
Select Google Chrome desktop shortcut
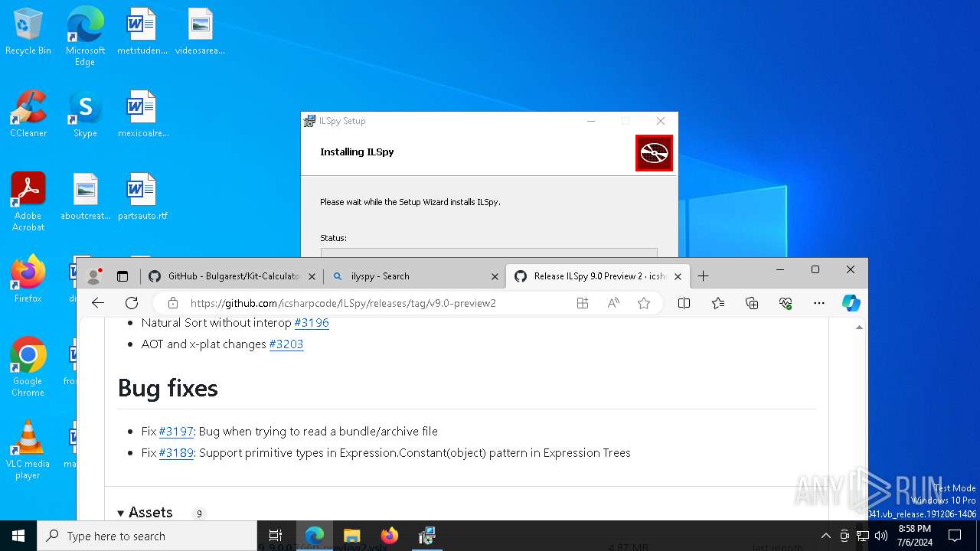point(28,367)
